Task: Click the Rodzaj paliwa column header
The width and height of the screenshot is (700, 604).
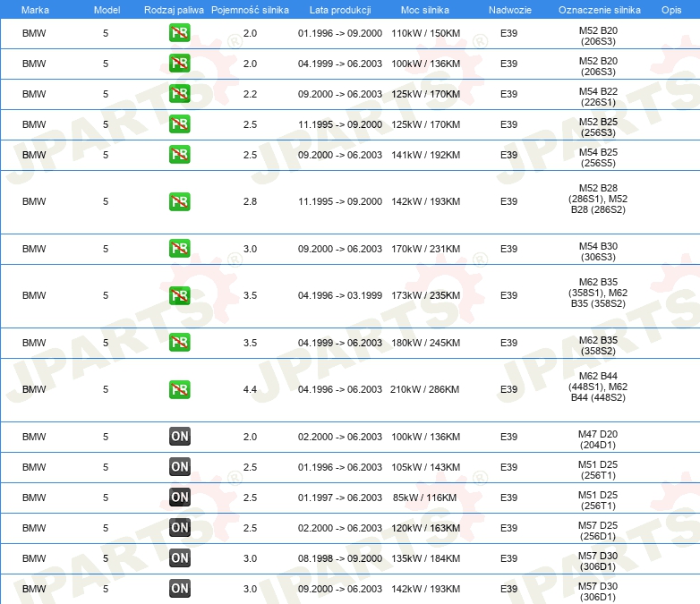Action: [x=173, y=9]
